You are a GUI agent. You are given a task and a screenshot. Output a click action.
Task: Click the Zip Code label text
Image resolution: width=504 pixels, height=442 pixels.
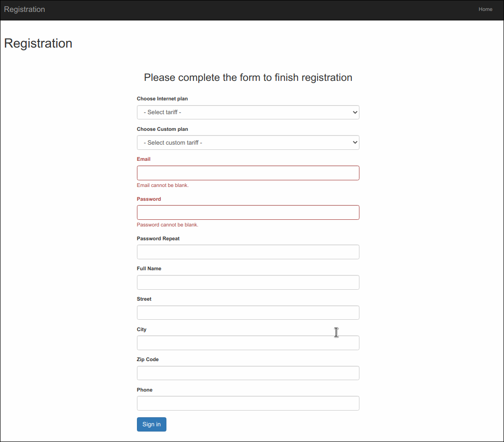tap(148, 360)
